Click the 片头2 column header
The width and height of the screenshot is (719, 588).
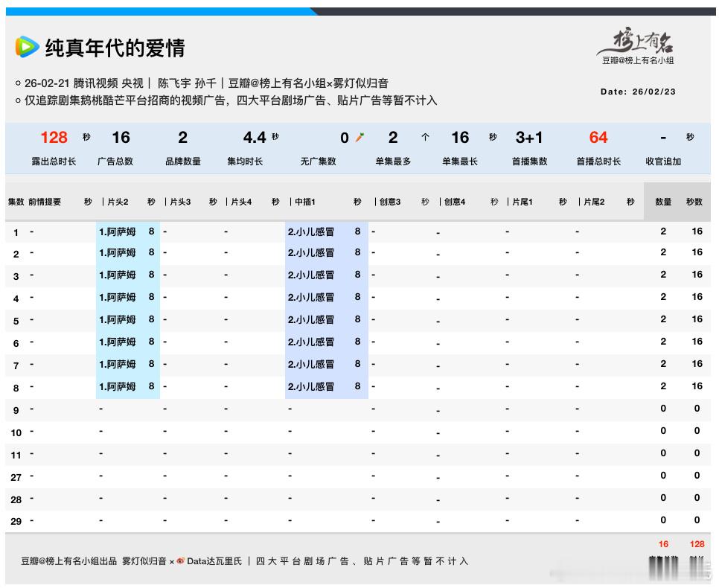click(118, 202)
